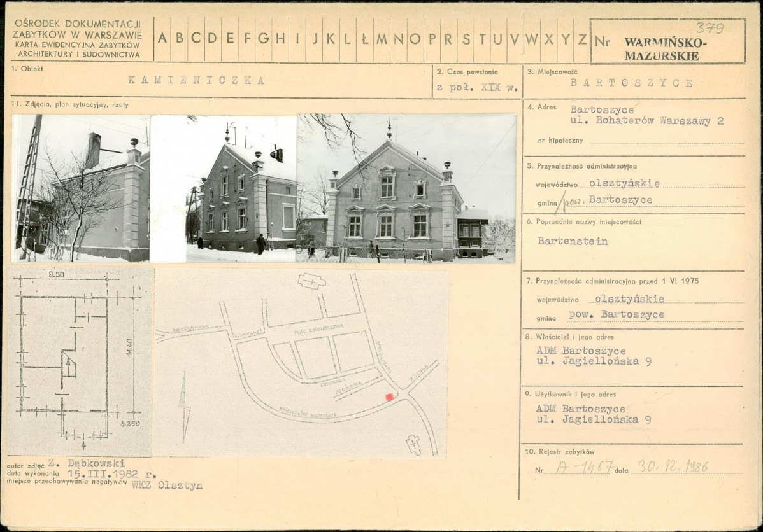This screenshot has height=532, width=763.
Task: Click the floor plan drawing
Action: coord(80,360)
